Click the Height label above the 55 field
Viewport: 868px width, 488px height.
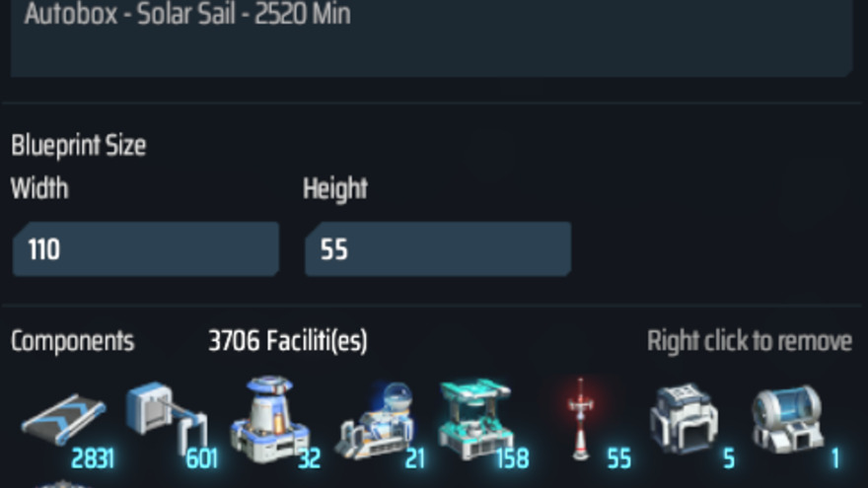click(x=335, y=189)
